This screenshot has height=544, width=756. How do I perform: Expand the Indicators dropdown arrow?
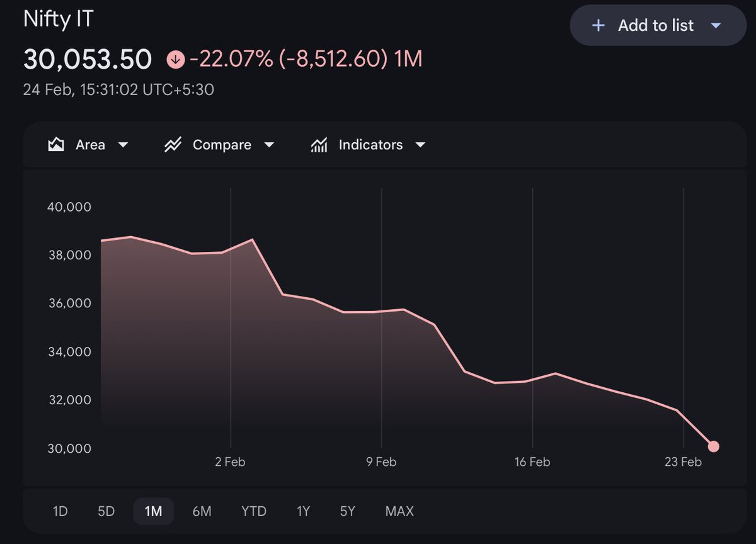(x=420, y=145)
